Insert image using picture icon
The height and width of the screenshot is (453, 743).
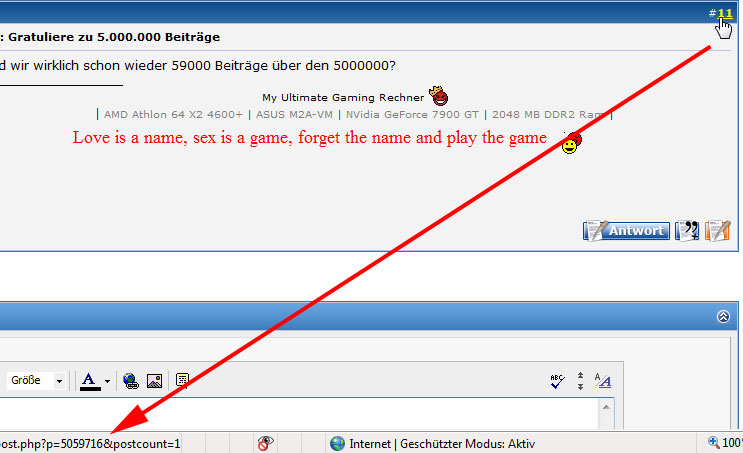click(x=154, y=381)
